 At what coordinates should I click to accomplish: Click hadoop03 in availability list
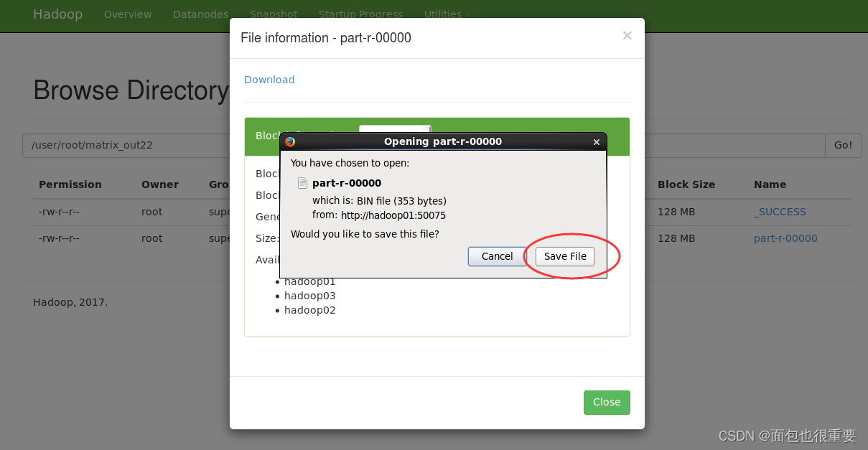coord(310,296)
